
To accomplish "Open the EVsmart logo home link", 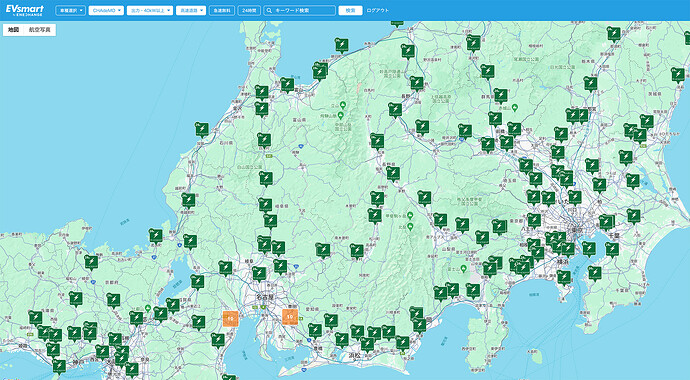I will coord(25,10).
